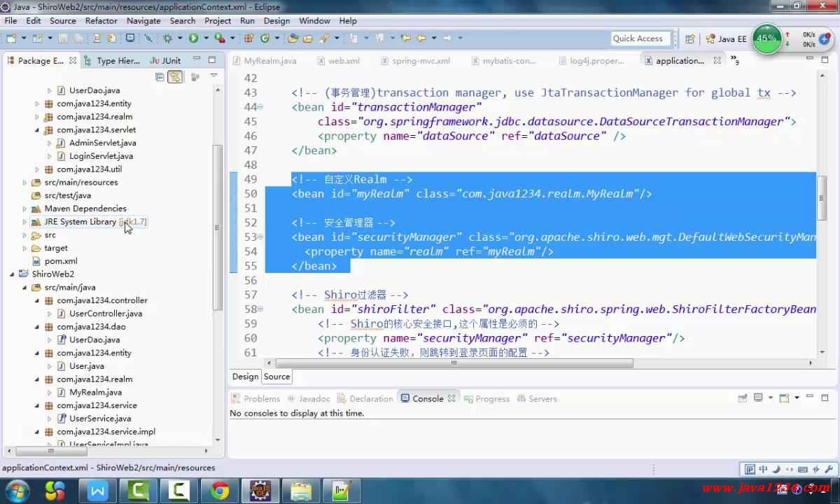Click the Open Console icon in Console toolbar

click(784, 398)
